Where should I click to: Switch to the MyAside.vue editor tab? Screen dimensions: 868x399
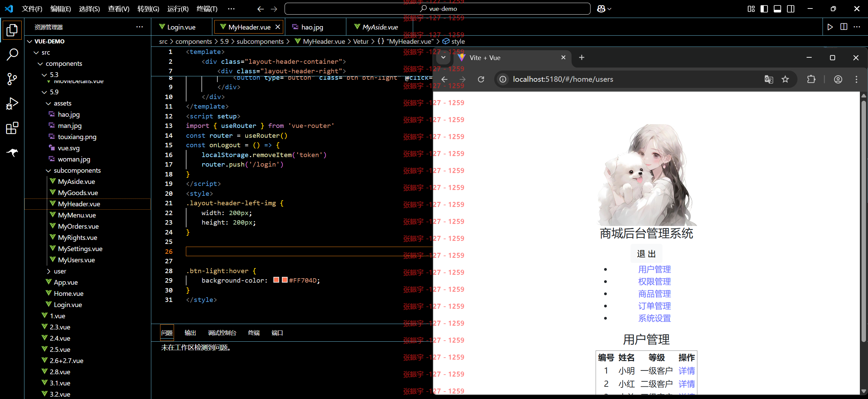[x=380, y=27]
